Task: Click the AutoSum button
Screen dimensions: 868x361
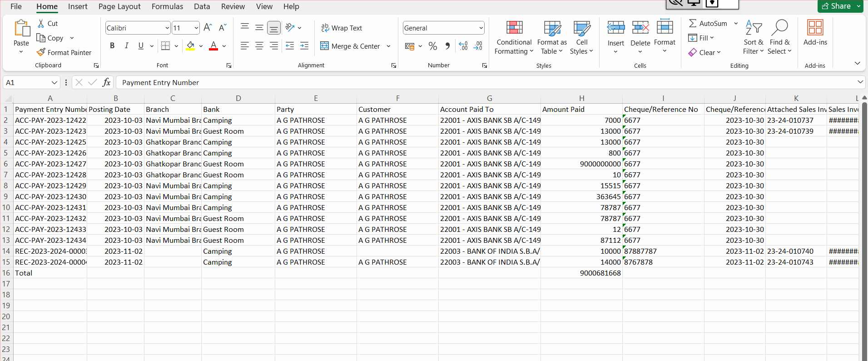Action: pos(708,23)
